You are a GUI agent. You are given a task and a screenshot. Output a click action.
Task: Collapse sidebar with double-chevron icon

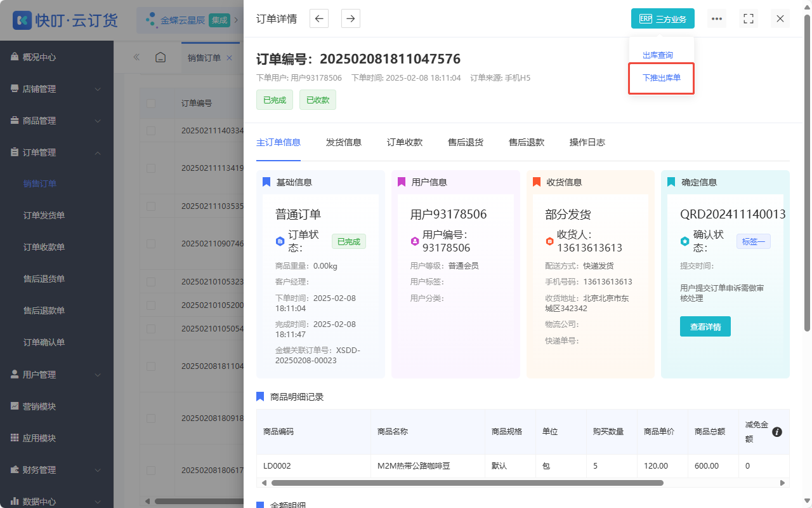tap(136, 57)
